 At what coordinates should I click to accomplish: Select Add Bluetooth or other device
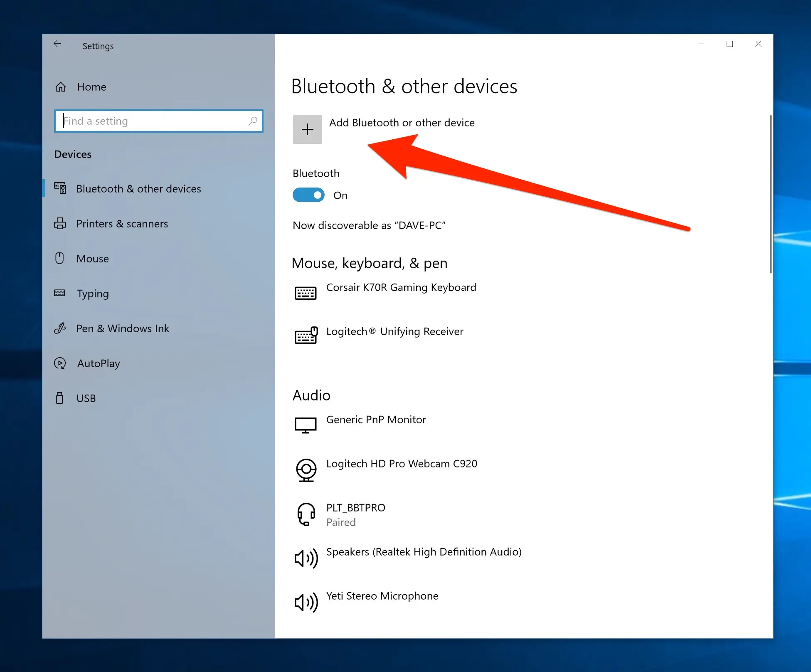[x=402, y=123]
